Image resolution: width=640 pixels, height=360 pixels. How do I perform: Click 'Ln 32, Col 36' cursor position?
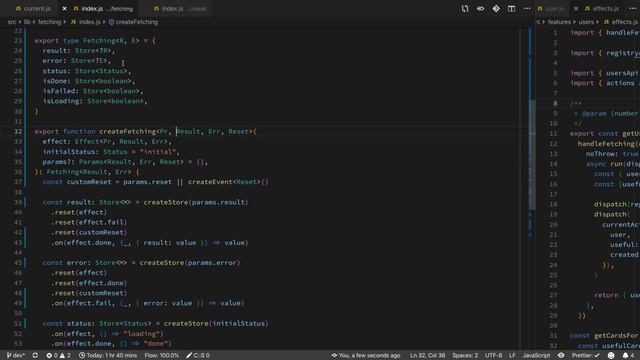coord(427,356)
